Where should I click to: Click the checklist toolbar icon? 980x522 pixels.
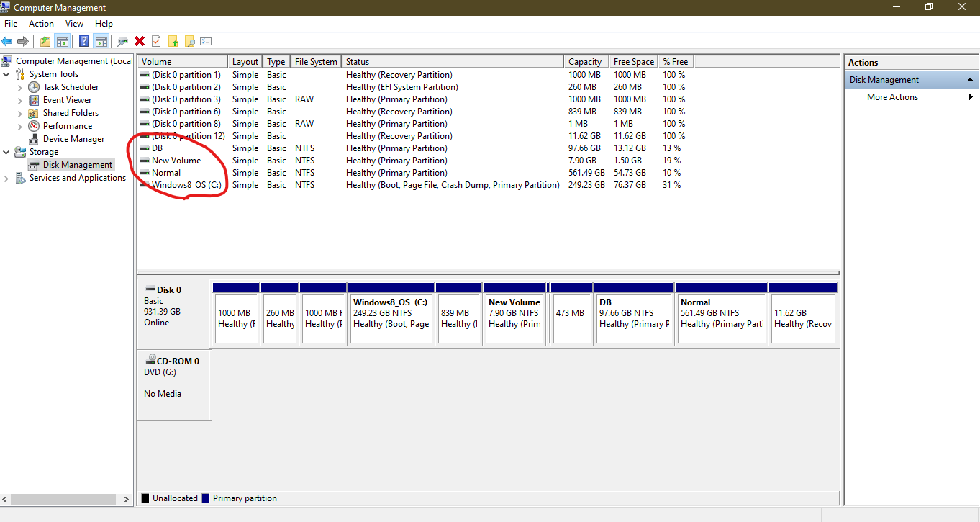pos(206,42)
